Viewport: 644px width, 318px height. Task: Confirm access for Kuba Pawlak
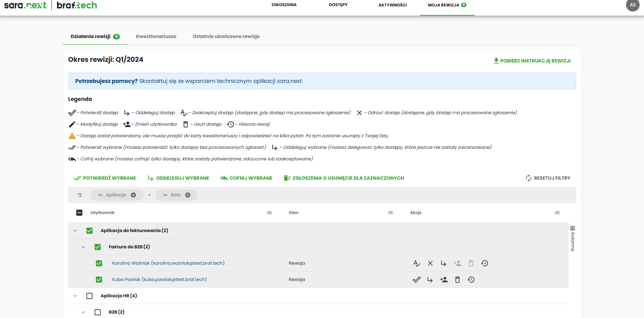point(417,280)
